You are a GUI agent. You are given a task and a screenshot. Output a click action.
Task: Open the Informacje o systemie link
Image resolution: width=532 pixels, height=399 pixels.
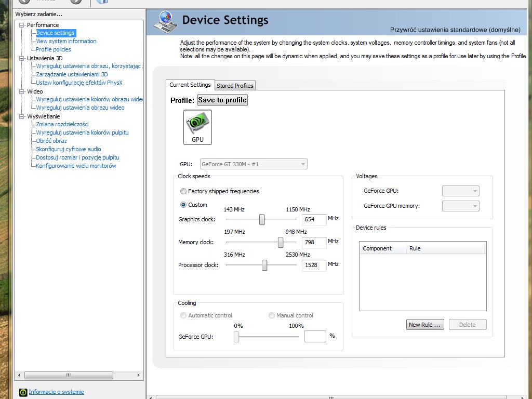pos(56,392)
